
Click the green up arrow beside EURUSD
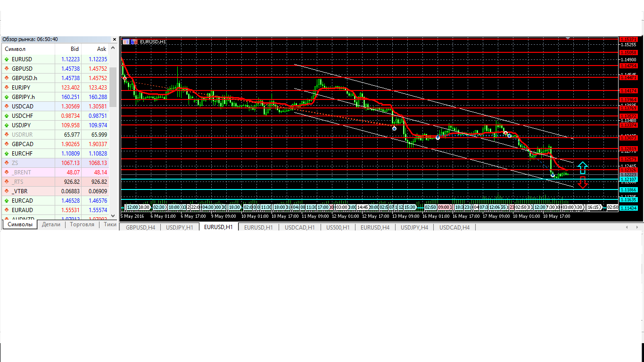(x=7, y=59)
